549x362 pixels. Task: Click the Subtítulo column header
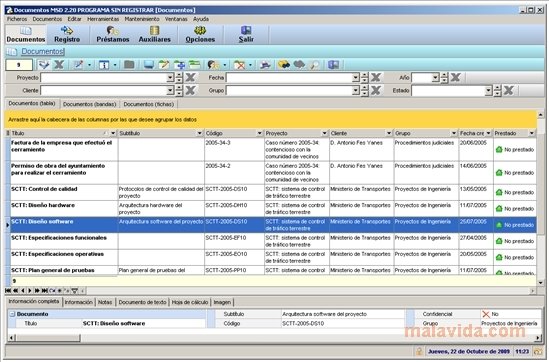tap(161, 133)
